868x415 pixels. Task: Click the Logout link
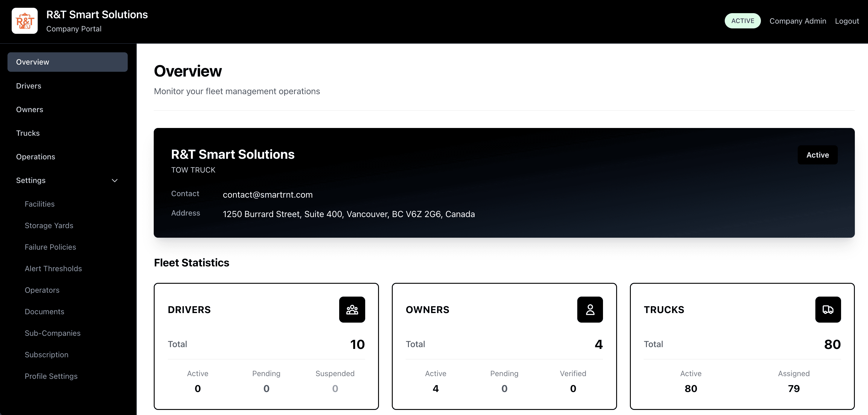846,21
